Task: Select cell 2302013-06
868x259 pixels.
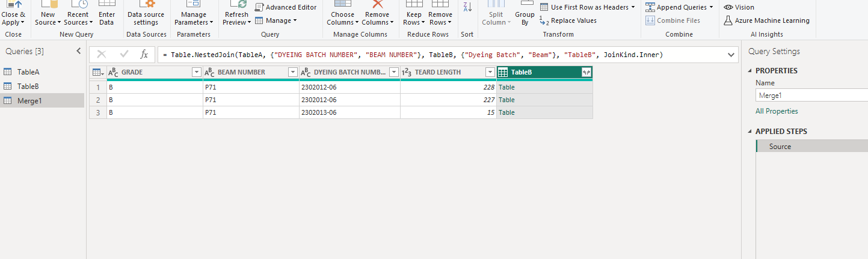Action: (349, 112)
